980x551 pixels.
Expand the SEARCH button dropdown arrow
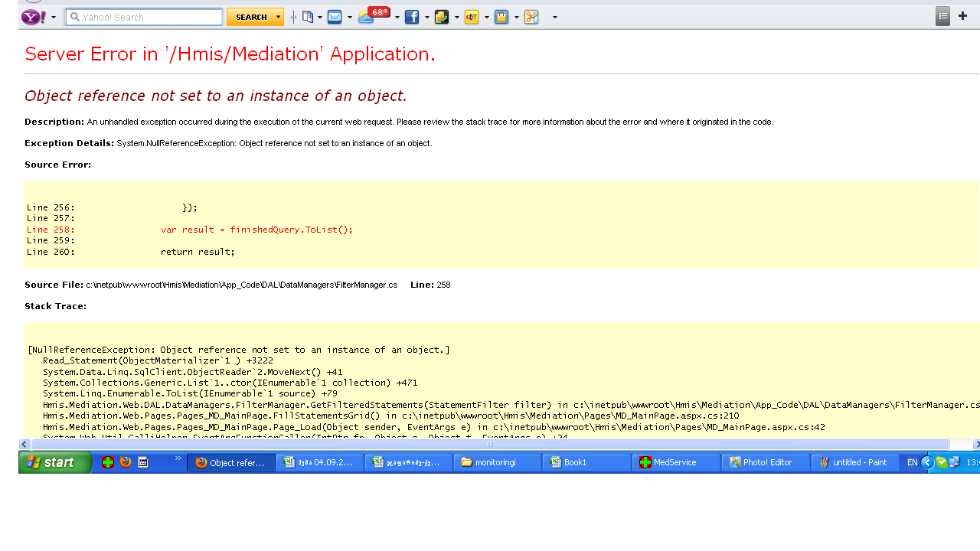point(278,17)
